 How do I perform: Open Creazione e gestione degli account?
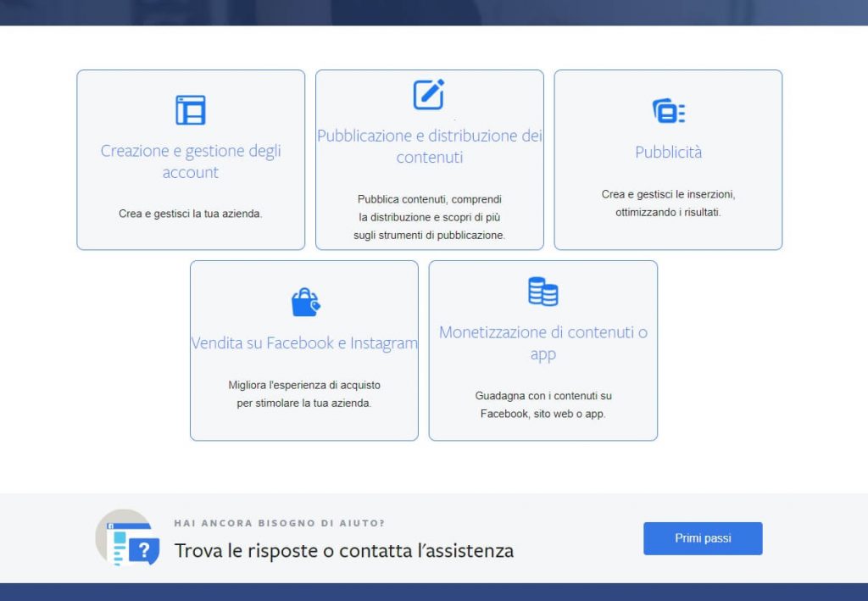[x=191, y=161]
